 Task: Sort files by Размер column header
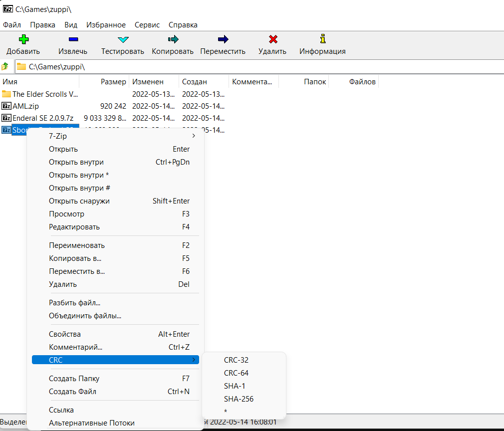click(x=113, y=82)
